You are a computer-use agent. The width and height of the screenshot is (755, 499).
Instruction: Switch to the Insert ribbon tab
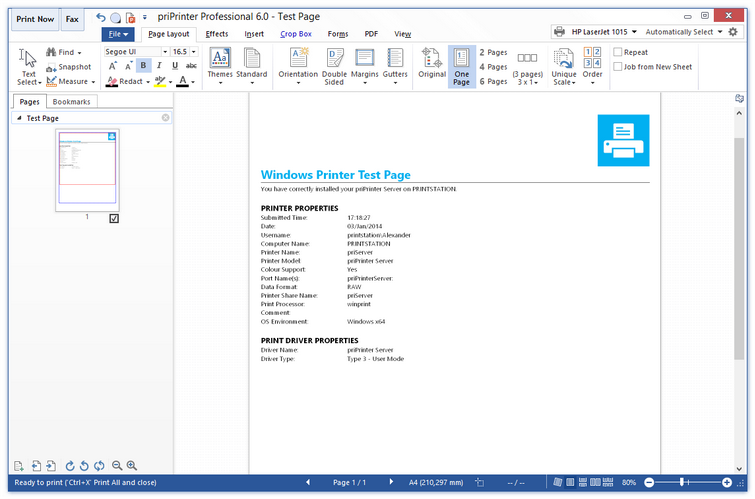coord(254,34)
